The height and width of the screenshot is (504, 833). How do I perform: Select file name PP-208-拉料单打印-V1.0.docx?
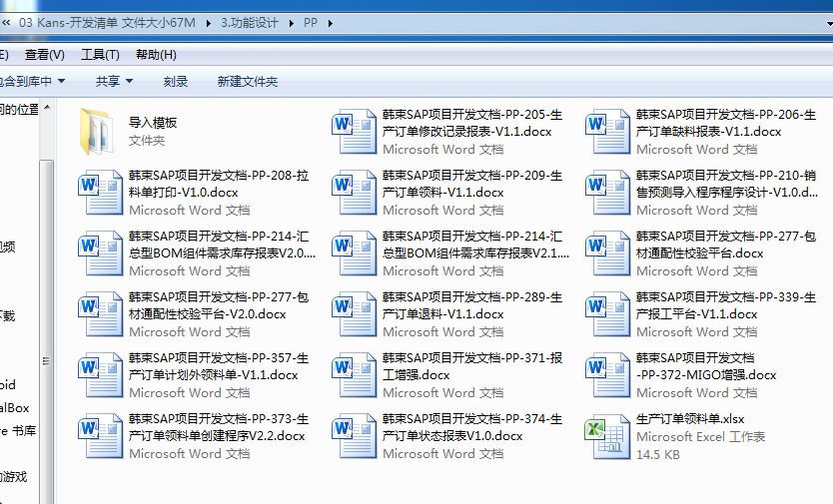tap(219, 184)
